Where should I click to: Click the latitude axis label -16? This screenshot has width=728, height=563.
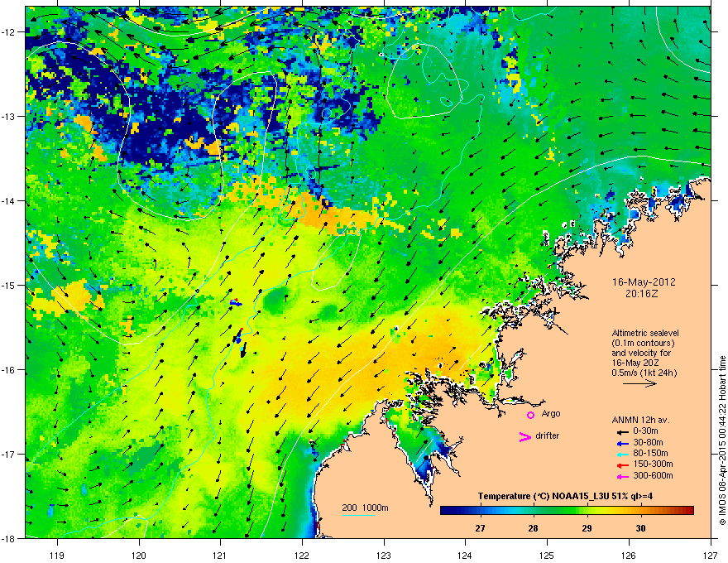9,370
